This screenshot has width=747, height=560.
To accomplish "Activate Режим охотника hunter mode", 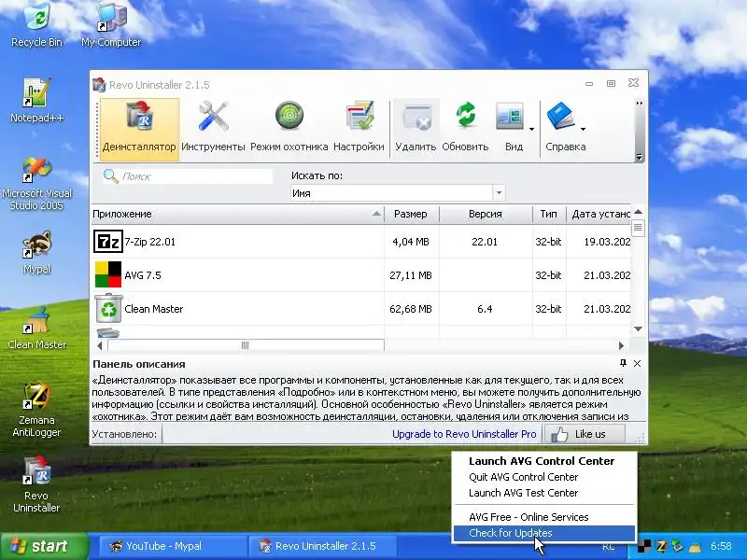I will pyautogui.click(x=289, y=129).
